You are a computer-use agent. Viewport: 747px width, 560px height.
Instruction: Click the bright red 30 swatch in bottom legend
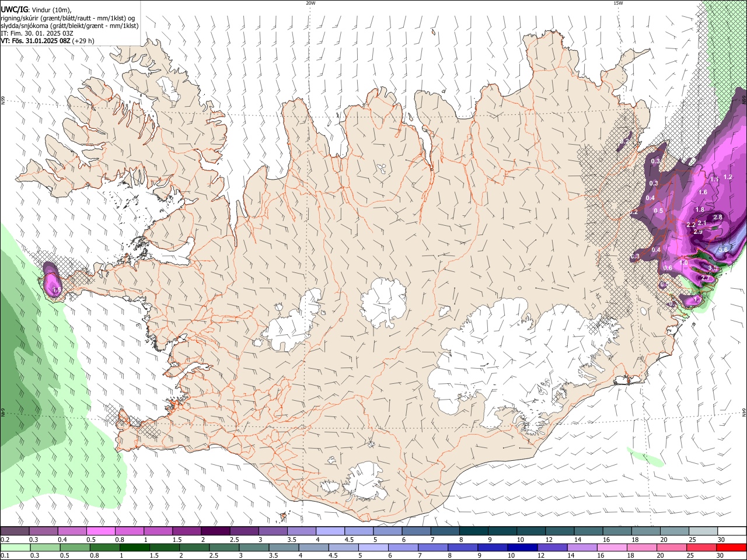click(732, 547)
